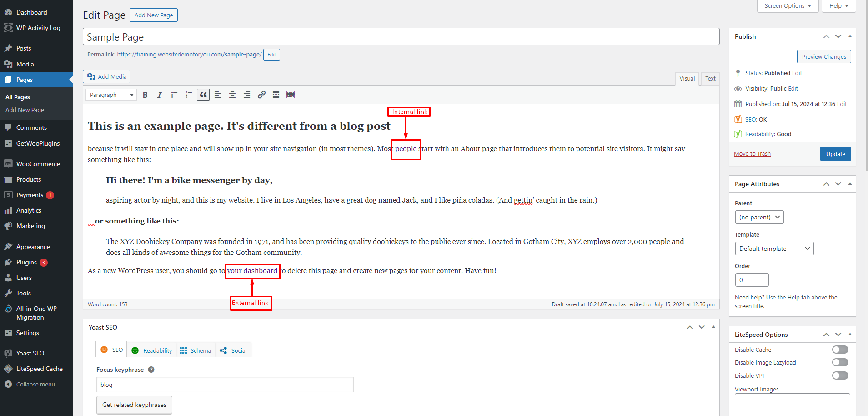Enable the Disable Cache toggle
Screen dimensions: 868x416
pos(840,350)
